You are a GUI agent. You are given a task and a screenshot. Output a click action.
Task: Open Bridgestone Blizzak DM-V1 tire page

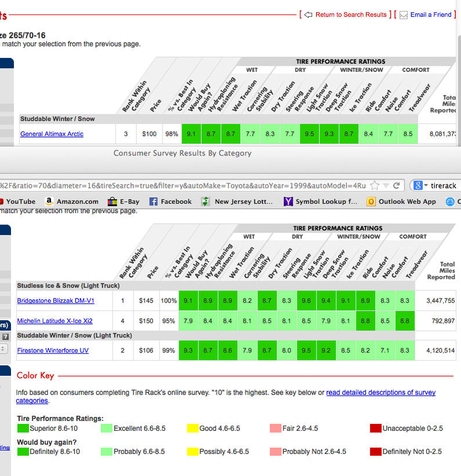(x=56, y=300)
